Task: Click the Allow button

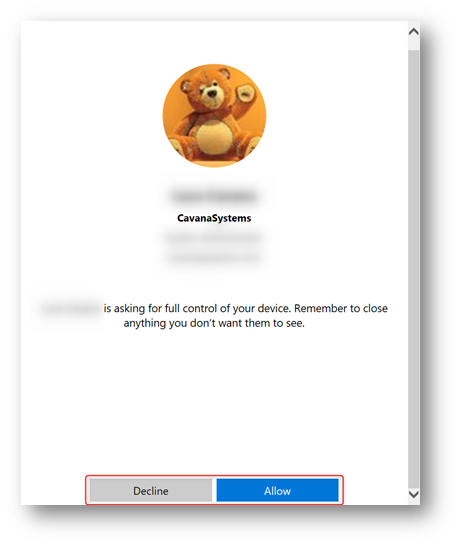Action: click(277, 490)
